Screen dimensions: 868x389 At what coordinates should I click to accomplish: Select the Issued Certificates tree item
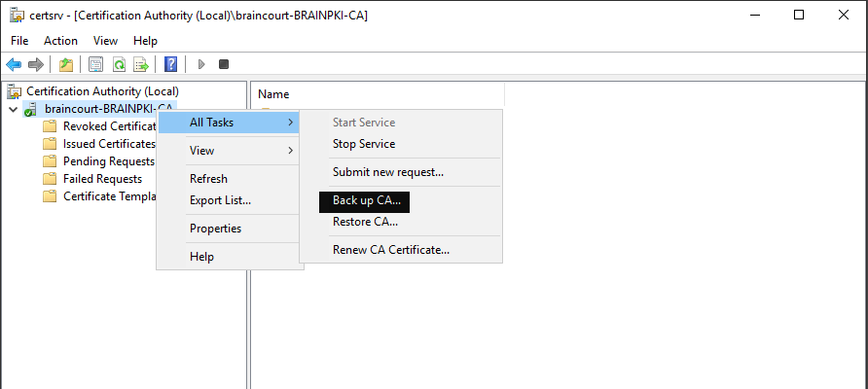pos(109,144)
